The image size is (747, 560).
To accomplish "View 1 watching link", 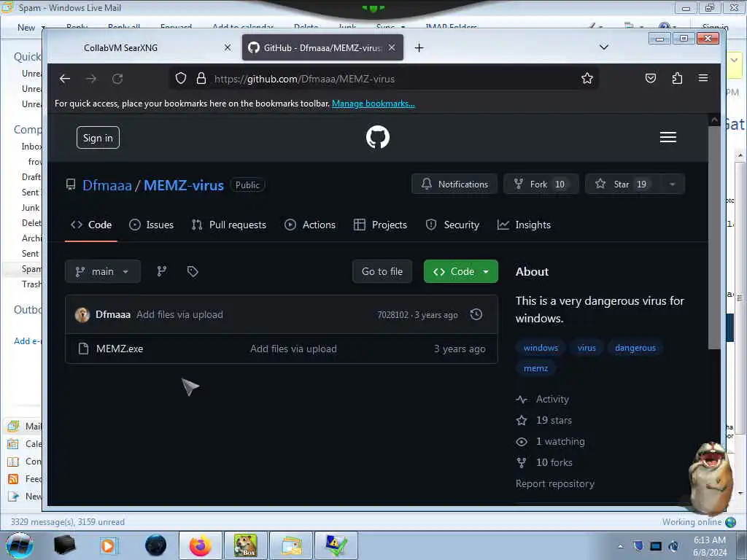I will pos(550,441).
